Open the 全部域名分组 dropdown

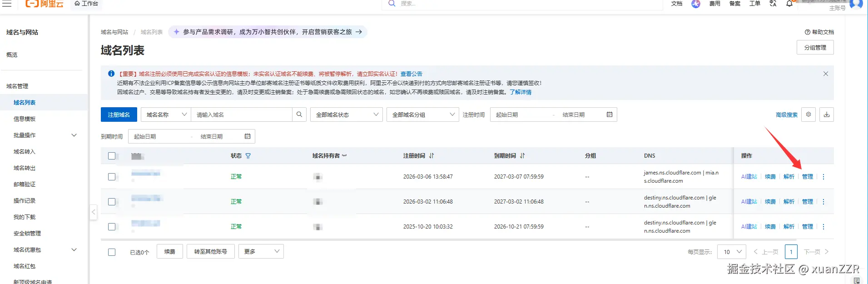coord(423,115)
